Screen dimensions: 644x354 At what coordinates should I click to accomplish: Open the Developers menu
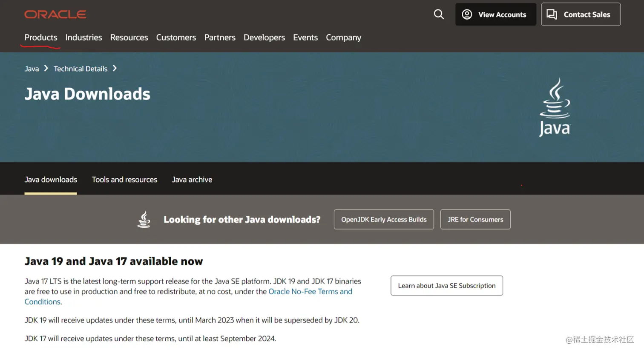(264, 38)
